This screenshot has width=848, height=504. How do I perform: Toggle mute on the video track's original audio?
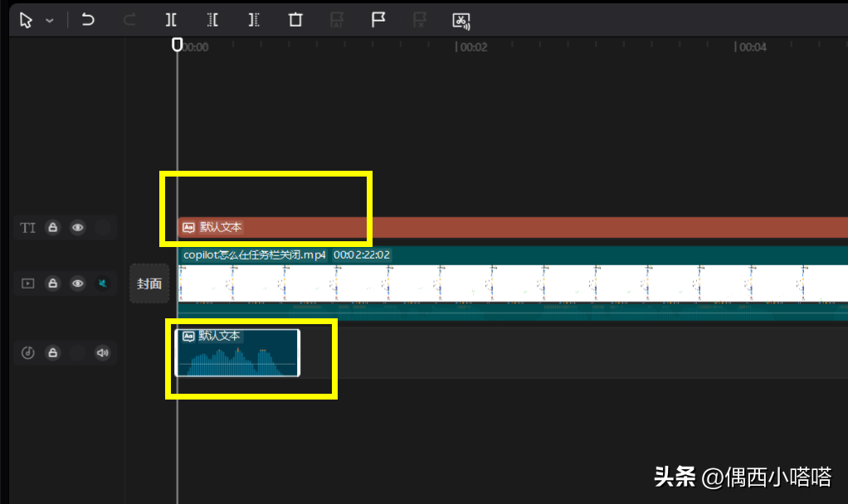[103, 283]
